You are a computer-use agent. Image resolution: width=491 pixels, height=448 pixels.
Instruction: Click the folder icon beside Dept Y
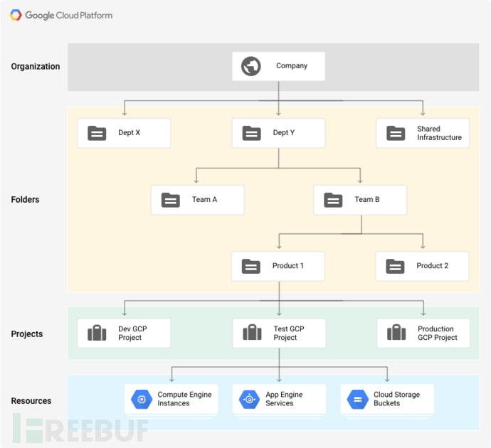(251, 133)
